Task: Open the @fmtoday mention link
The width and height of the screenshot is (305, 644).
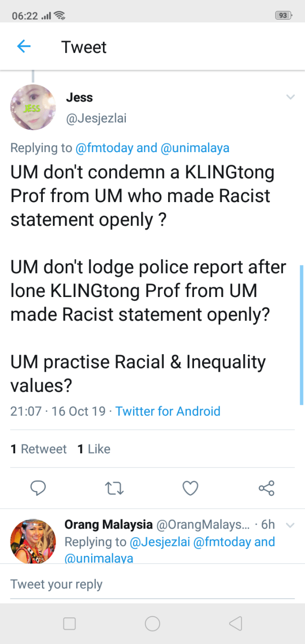Action: [104, 148]
